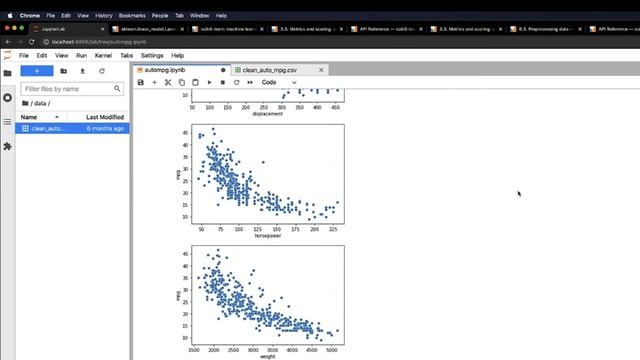Click the data folder breadcrumb
Image resolution: width=640 pixels, height=360 pixels.
pyautogui.click(x=40, y=103)
